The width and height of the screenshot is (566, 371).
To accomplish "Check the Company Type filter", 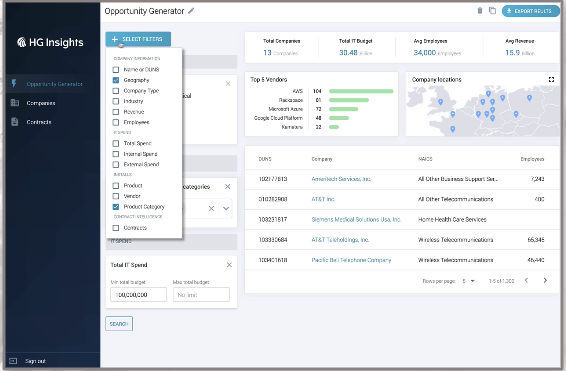I will pyautogui.click(x=116, y=91).
